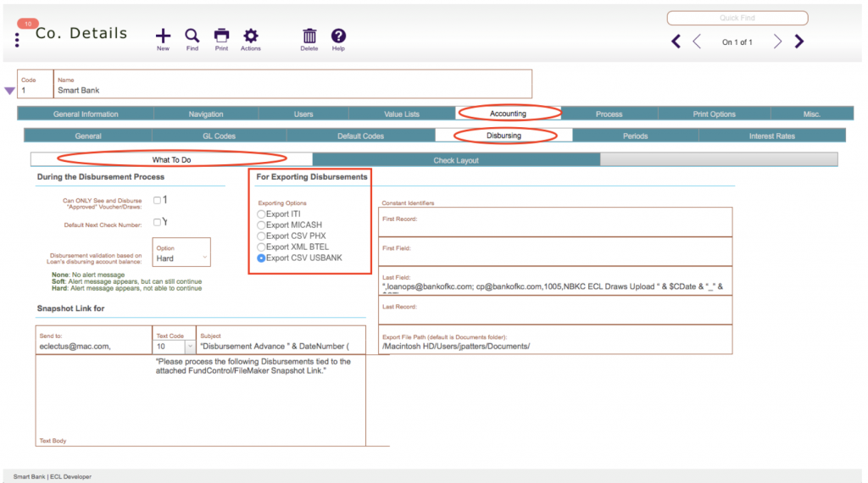Select the Disbursing sub-tab

504,135
